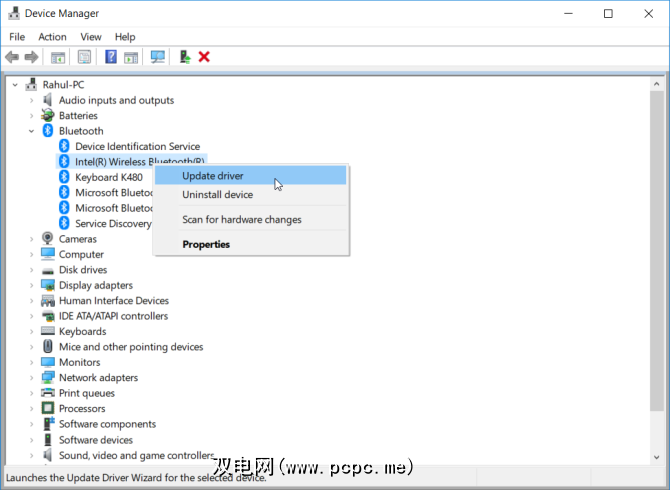Click the vertical scrollbar thumb

656,251
